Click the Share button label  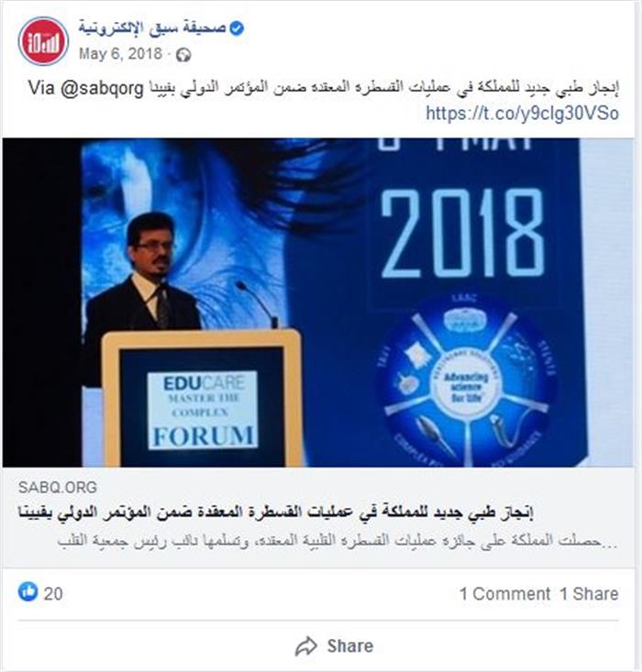coord(350,645)
